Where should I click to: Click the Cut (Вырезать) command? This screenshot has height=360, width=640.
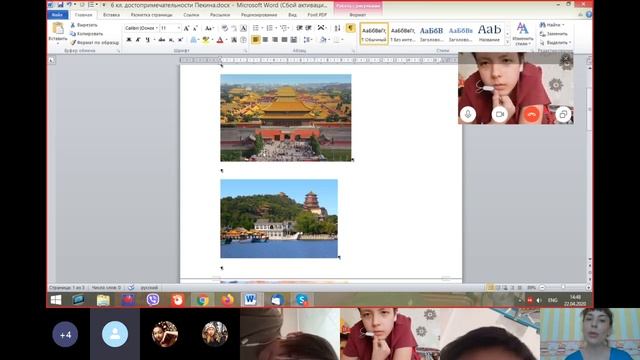(84, 25)
